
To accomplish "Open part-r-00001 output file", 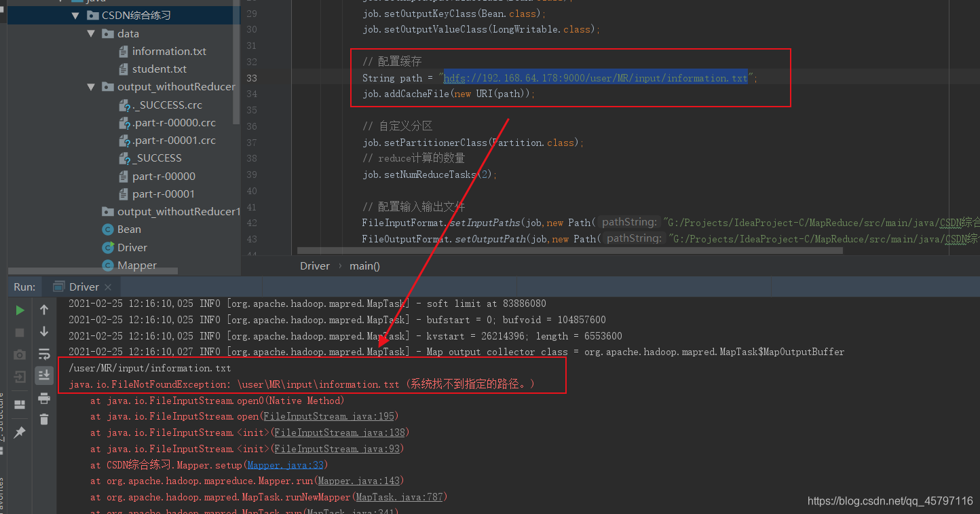I will [x=164, y=194].
